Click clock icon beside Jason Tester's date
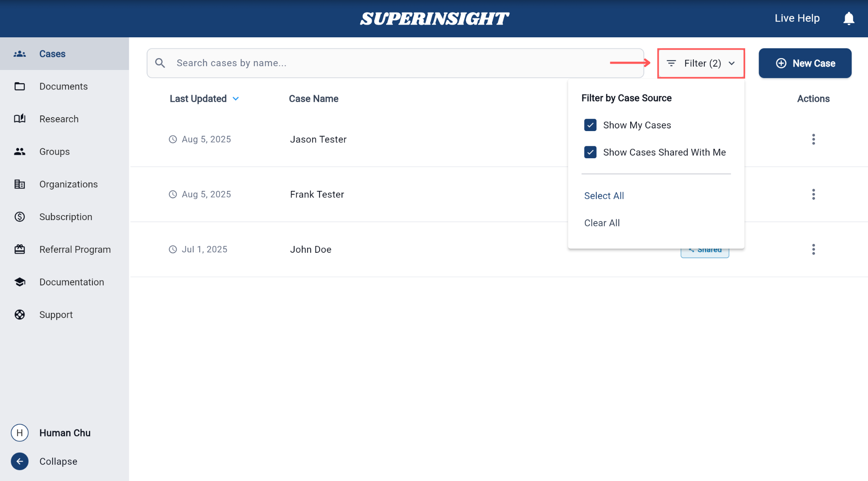This screenshot has height=481, width=868. click(x=172, y=139)
